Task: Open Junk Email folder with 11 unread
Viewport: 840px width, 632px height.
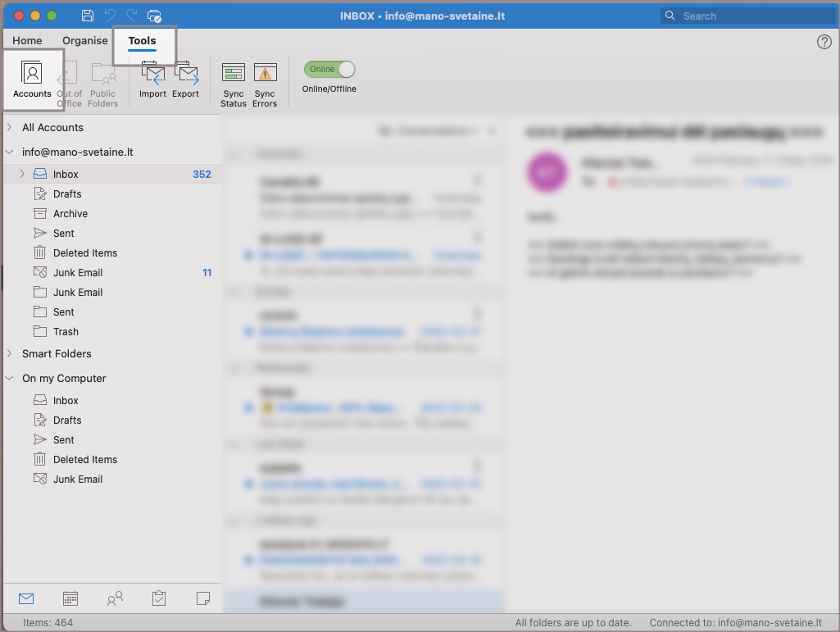Action: 78,273
